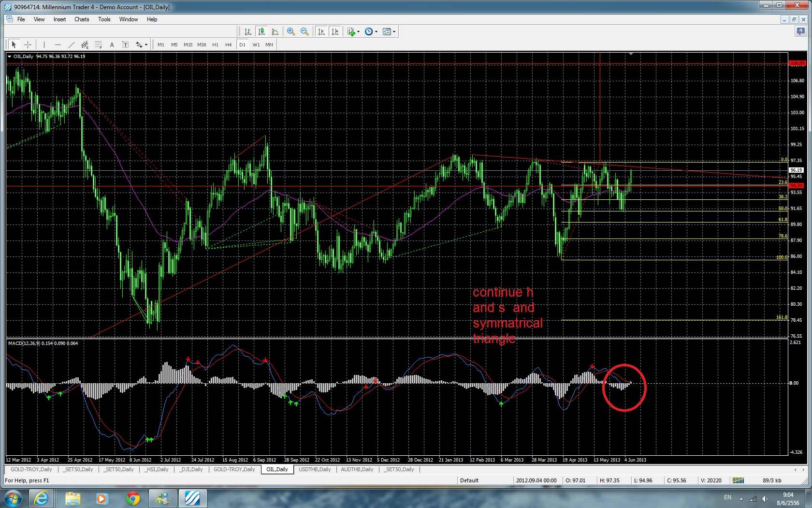Open the templates dropdown arrow
The width and height of the screenshot is (812, 508).
[x=394, y=32]
